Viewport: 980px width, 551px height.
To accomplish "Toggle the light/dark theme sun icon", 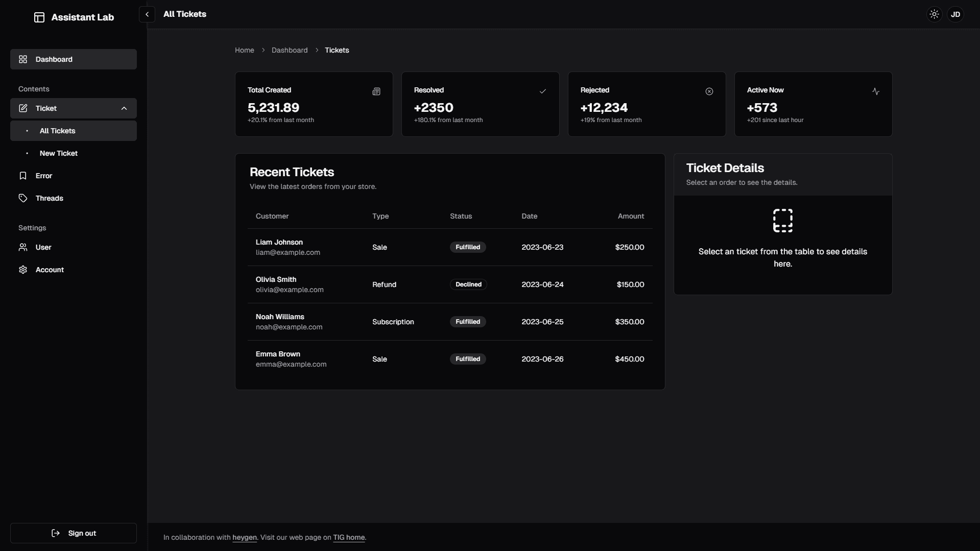I will [934, 14].
